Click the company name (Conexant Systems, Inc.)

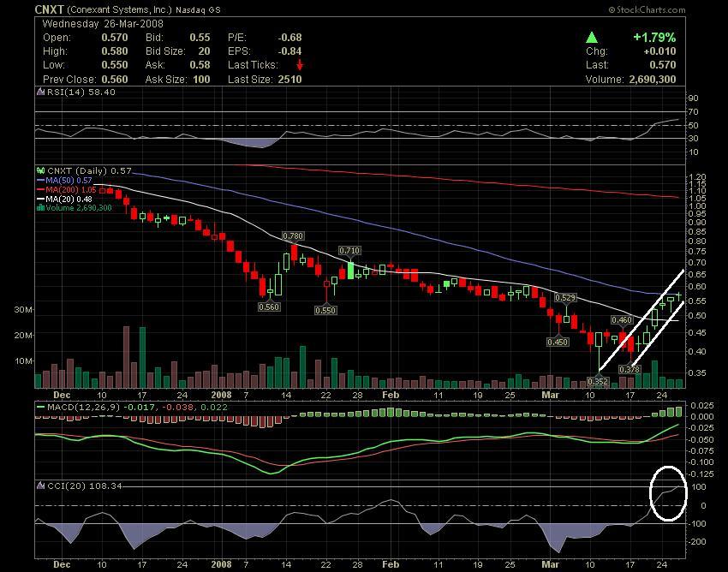[119, 9]
